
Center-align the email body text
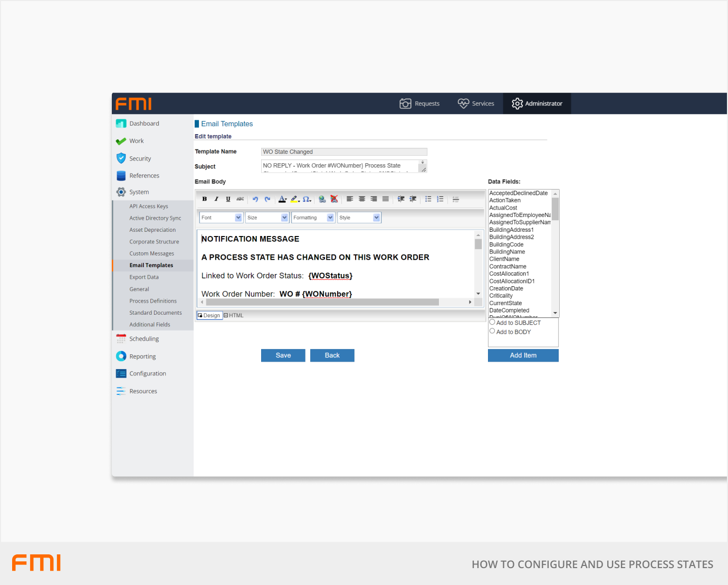362,199
